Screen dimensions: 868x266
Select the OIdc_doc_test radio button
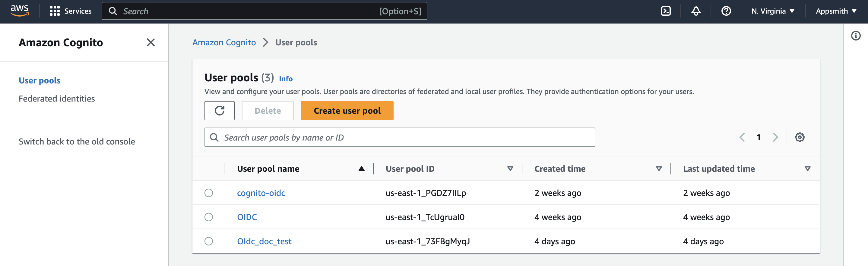click(x=209, y=241)
